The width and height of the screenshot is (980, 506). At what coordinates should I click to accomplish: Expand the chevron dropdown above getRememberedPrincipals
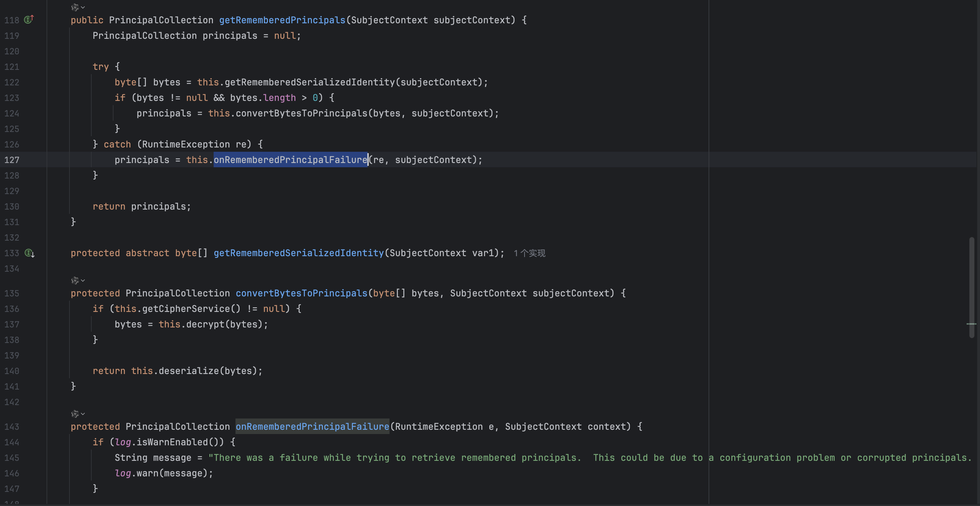(x=83, y=7)
